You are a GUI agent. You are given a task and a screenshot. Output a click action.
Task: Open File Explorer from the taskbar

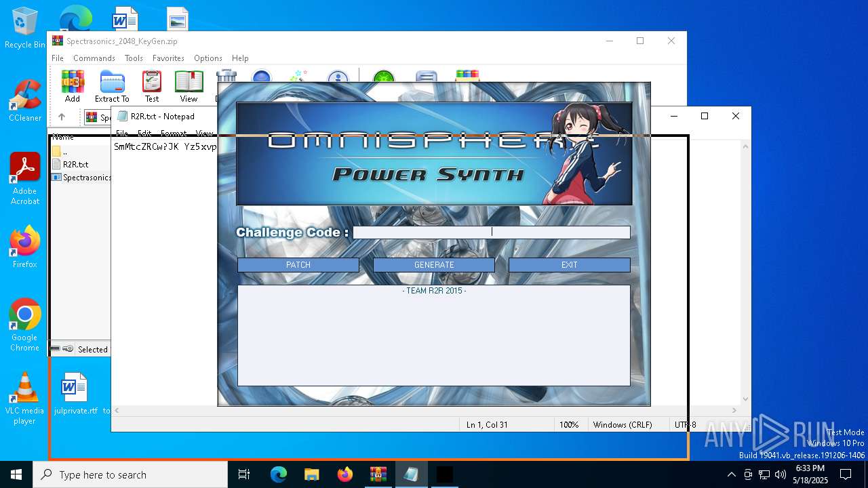[x=311, y=474]
